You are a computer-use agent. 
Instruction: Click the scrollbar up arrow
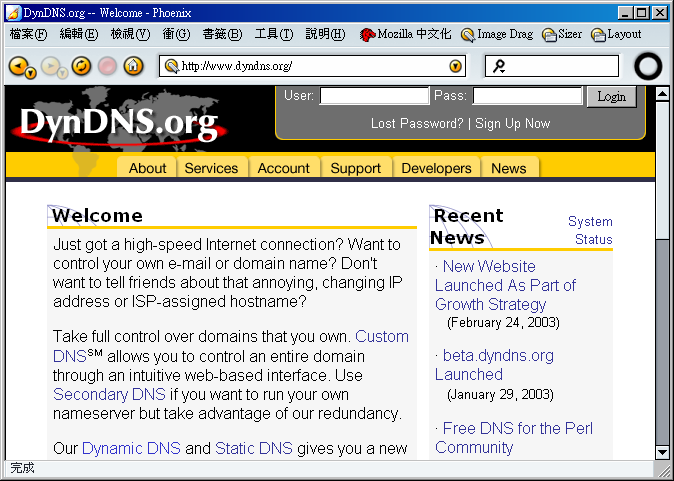tap(662, 94)
